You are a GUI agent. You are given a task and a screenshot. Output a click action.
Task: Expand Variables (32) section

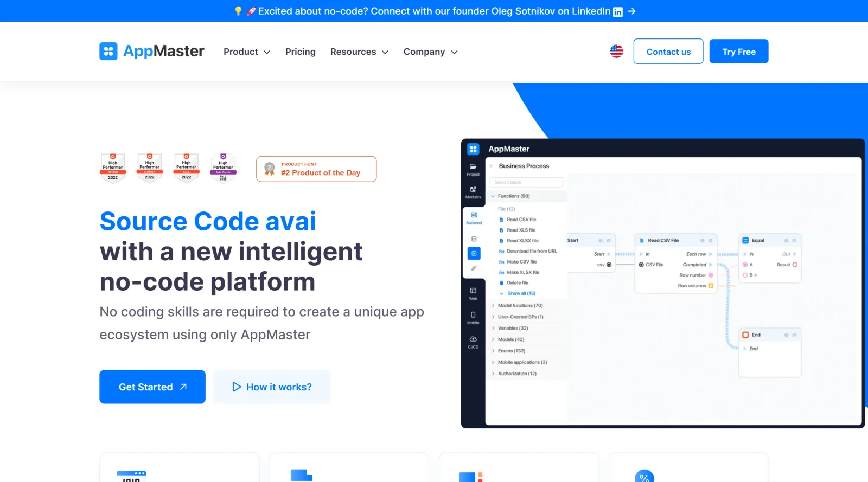pos(527,328)
